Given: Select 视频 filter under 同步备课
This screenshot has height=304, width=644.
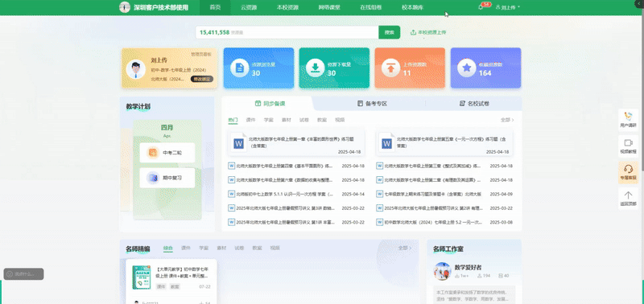Looking at the screenshot, I should 340,120.
